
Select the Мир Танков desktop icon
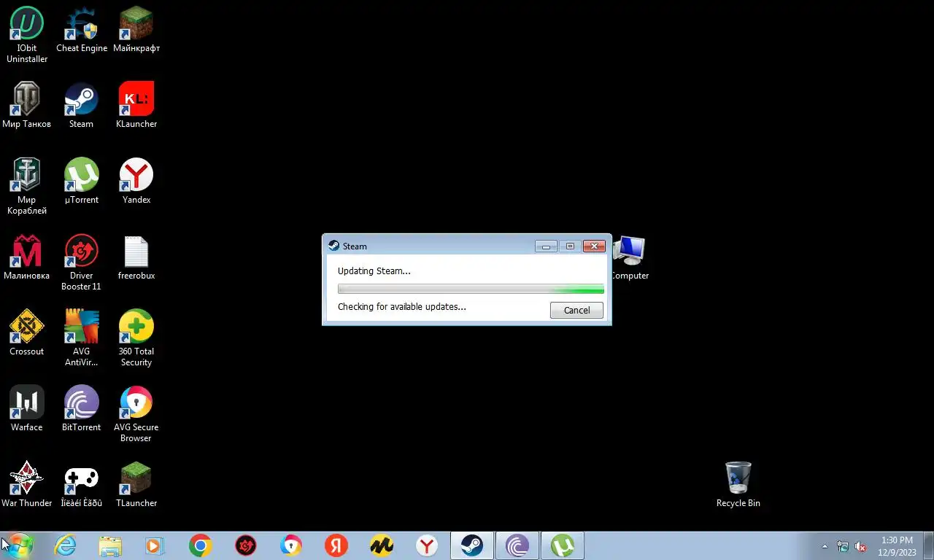(x=27, y=105)
